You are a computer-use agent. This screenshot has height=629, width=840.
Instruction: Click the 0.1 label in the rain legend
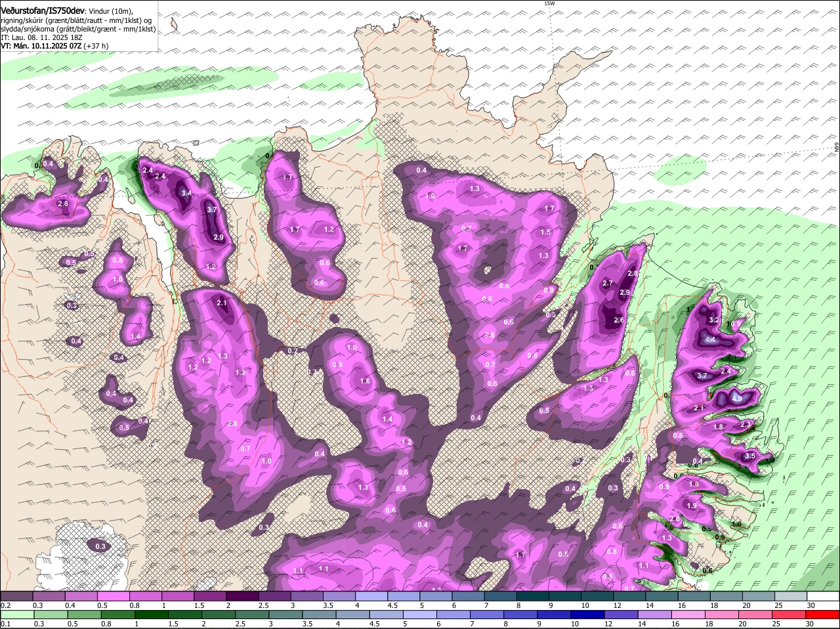point(5,624)
